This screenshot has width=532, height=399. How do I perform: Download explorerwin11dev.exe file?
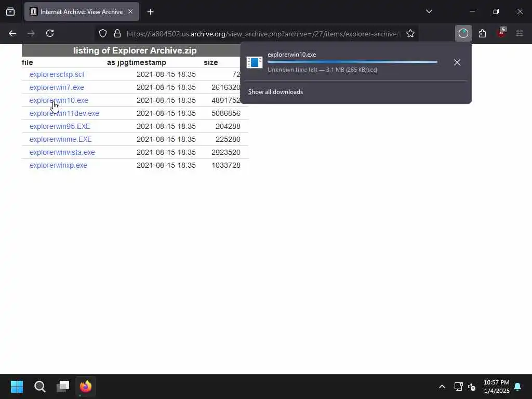point(64,113)
